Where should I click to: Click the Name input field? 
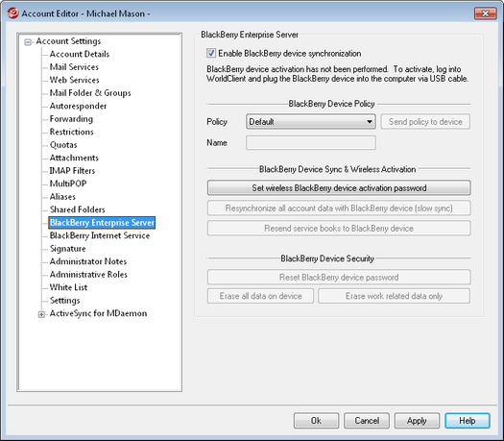pos(310,143)
